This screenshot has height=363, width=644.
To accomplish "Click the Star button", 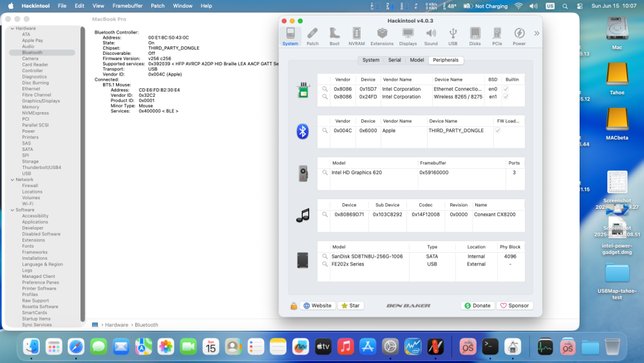I will 350,306.
